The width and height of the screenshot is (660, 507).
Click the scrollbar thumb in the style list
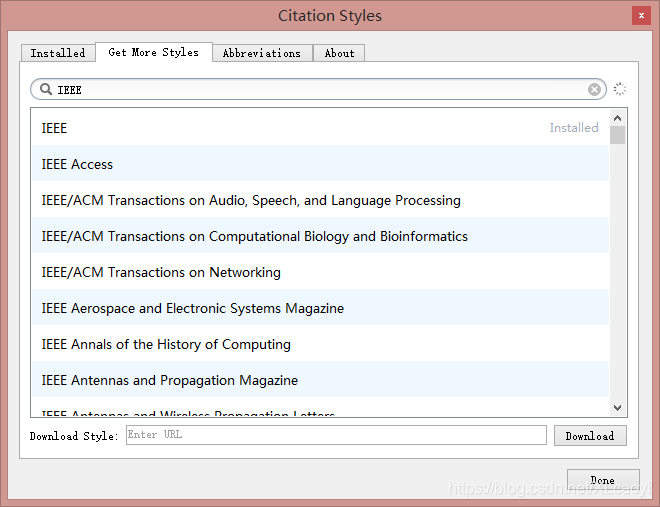(x=617, y=135)
